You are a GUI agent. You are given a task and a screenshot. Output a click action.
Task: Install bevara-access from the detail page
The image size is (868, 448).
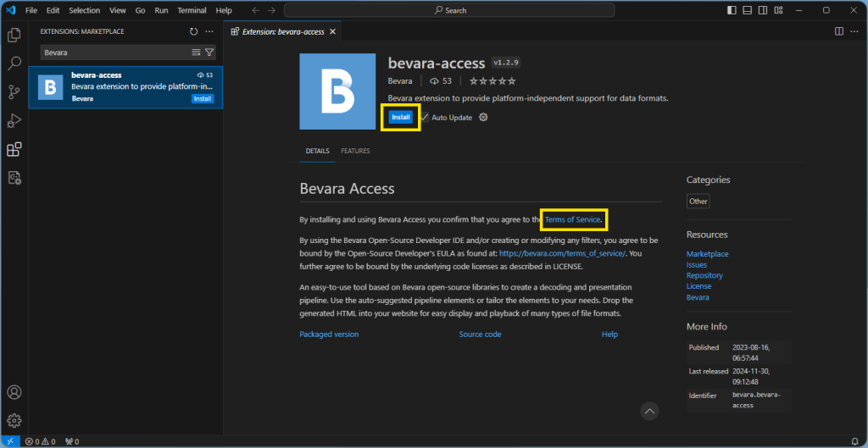[401, 117]
